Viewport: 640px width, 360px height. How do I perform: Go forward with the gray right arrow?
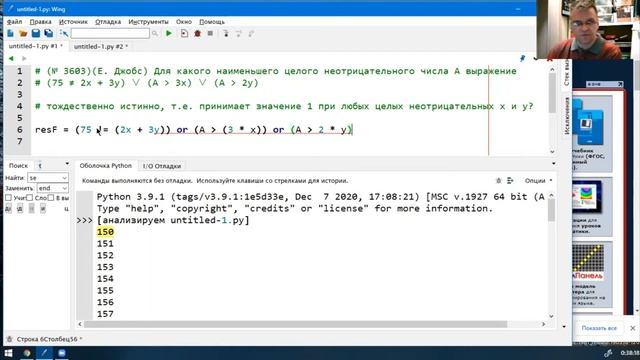click(x=24, y=58)
